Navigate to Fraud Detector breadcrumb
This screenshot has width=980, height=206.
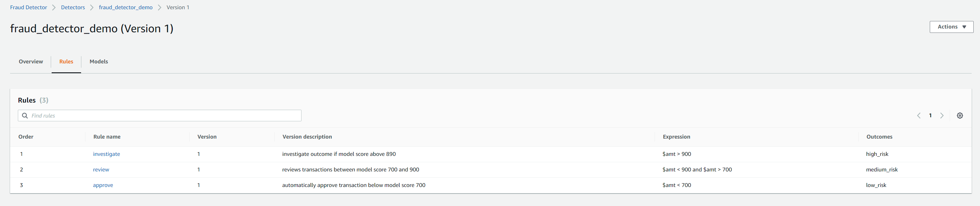29,7
